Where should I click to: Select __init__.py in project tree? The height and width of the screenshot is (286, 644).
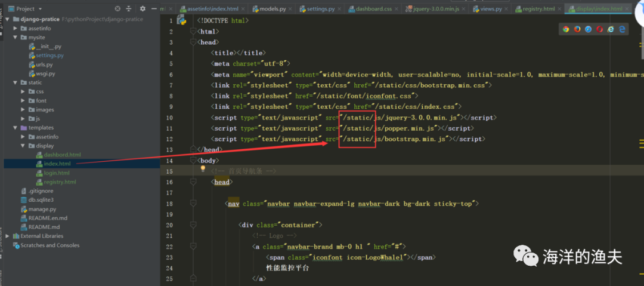click(x=48, y=47)
